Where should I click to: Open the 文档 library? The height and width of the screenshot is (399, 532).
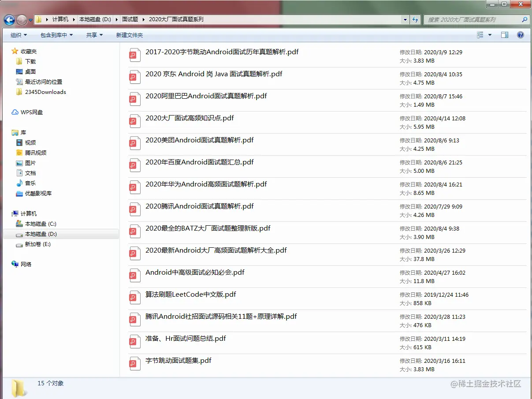point(30,173)
